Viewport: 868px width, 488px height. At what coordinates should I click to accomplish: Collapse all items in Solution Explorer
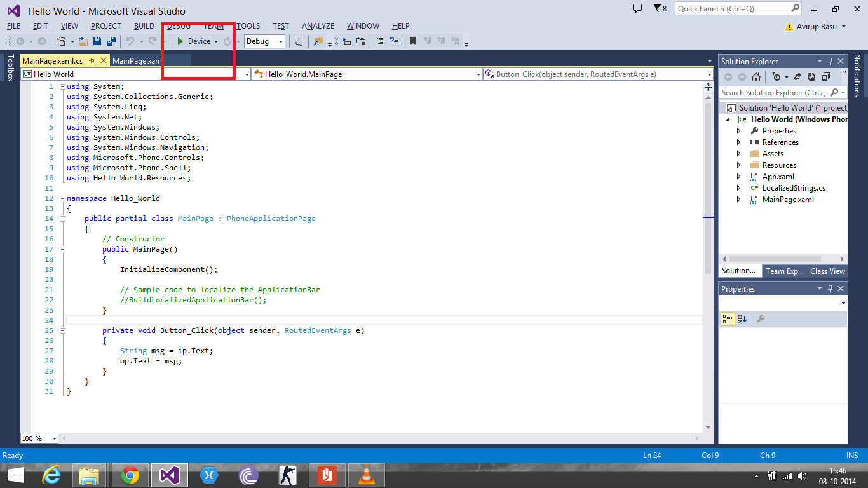[825, 77]
